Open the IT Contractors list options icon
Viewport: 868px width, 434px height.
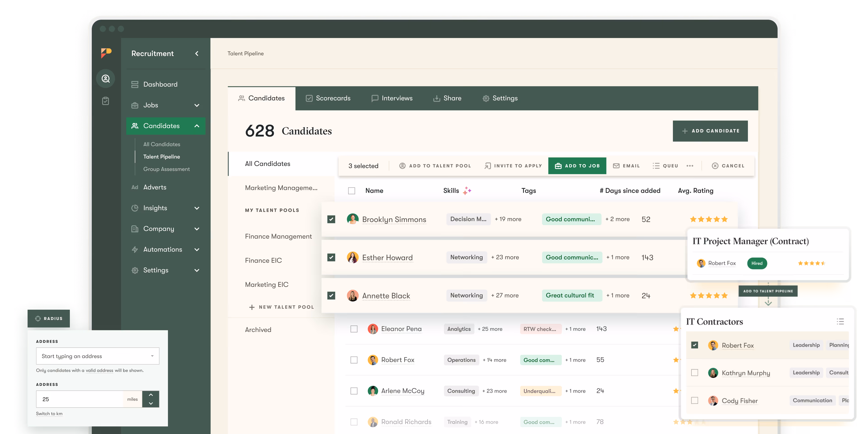840,321
